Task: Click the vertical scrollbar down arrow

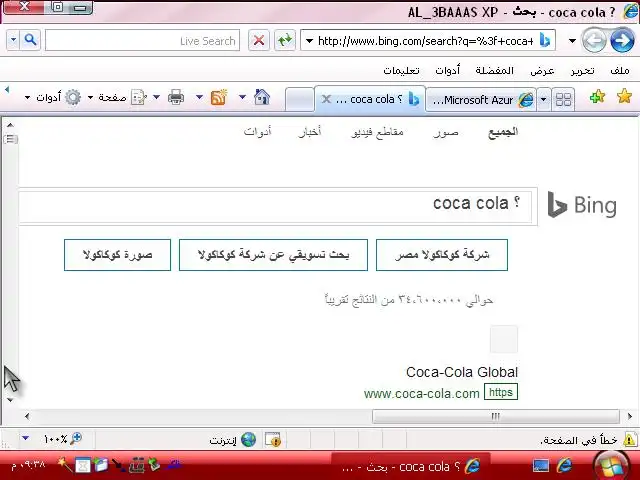Action: (x=10, y=400)
